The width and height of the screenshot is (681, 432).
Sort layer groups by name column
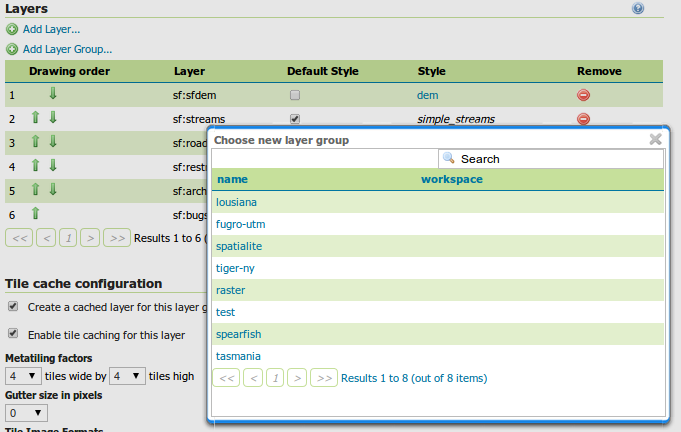click(x=232, y=179)
